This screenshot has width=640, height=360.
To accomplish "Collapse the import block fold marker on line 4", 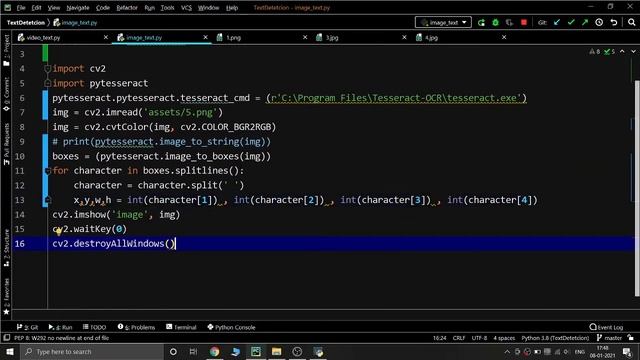I will (47, 69).
